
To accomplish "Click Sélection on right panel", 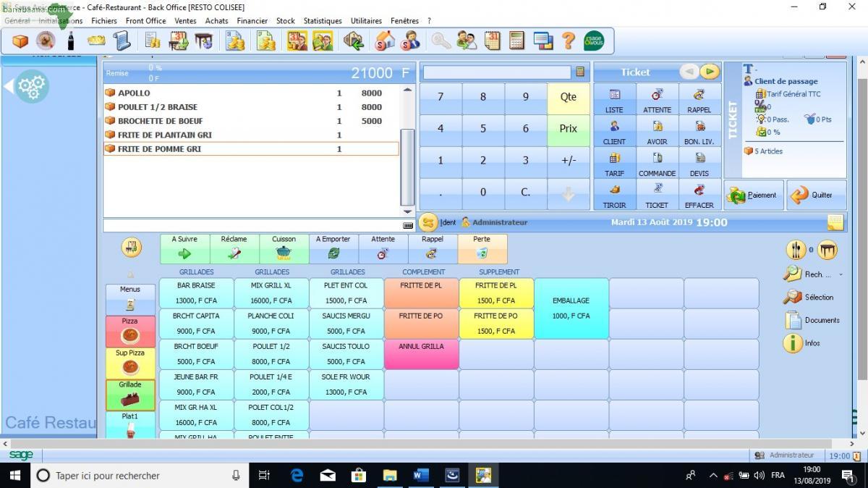I will tap(809, 297).
